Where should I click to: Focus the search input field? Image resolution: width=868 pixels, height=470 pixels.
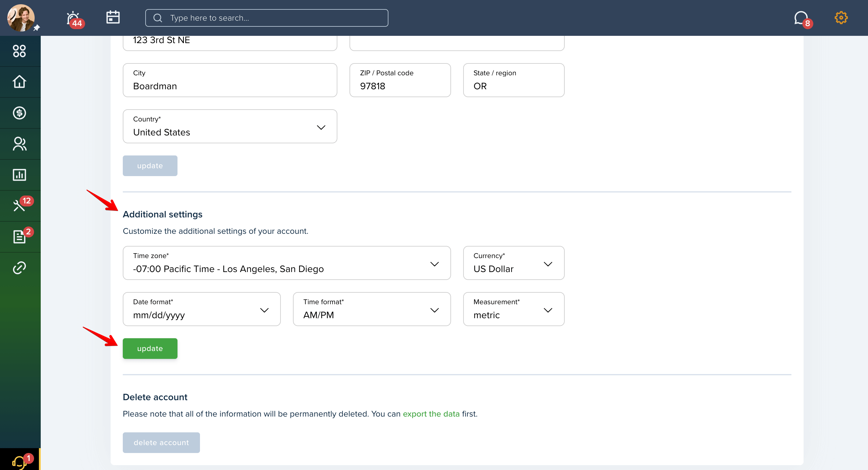click(267, 18)
